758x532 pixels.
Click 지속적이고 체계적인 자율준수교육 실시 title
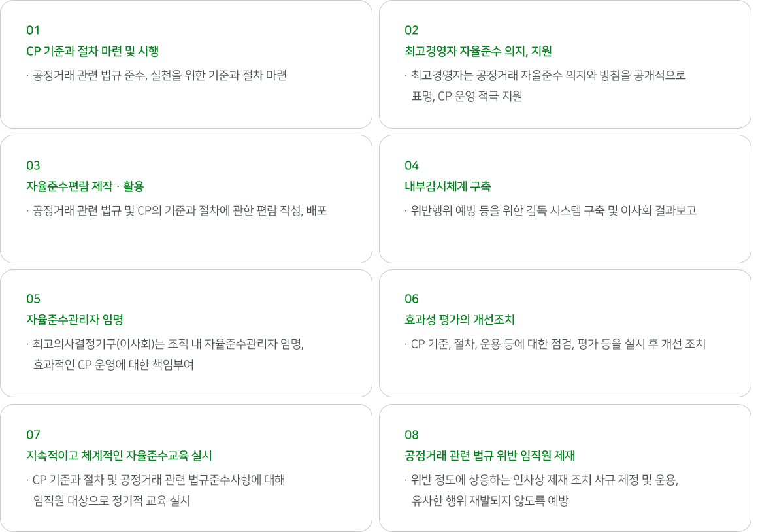click(x=119, y=456)
